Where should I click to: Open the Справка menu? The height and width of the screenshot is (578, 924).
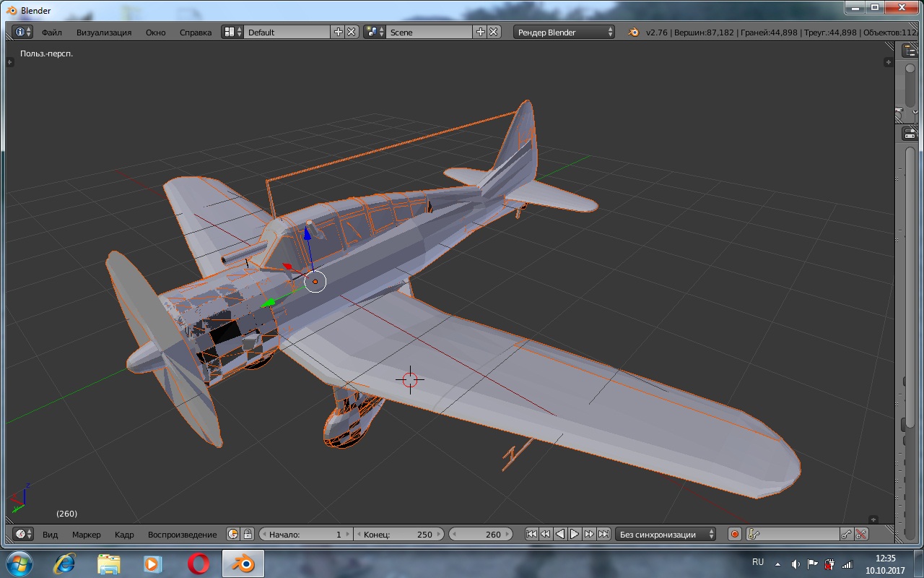[x=196, y=33]
